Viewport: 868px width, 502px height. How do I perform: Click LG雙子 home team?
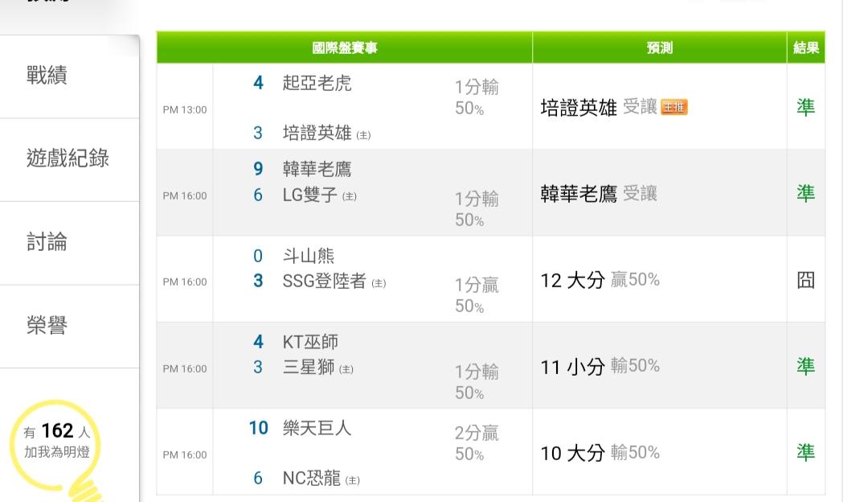pyautogui.click(x=310, y=195)
